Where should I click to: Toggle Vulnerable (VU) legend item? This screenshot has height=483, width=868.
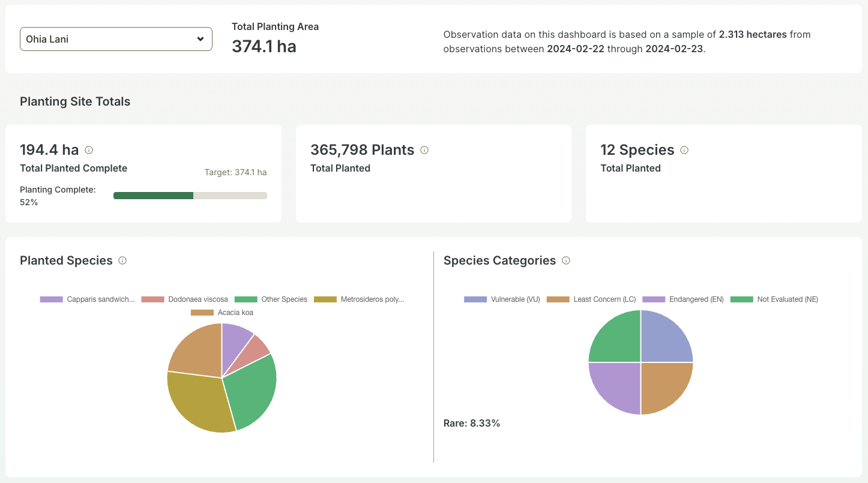[502, 299]
